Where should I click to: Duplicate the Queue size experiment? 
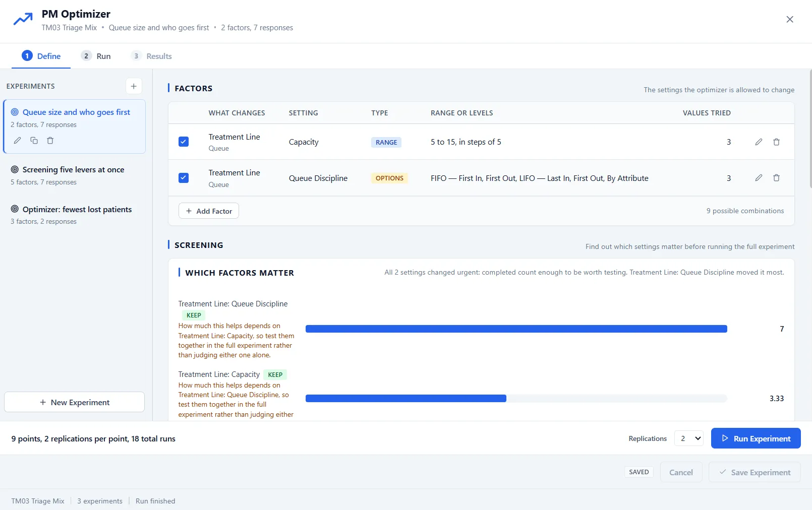pyautogui.click(x=34, y=141)
